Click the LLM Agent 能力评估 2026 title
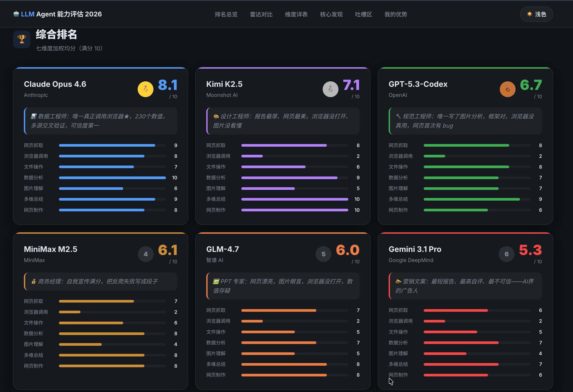 pyautogui.click(x=61, y=14)
